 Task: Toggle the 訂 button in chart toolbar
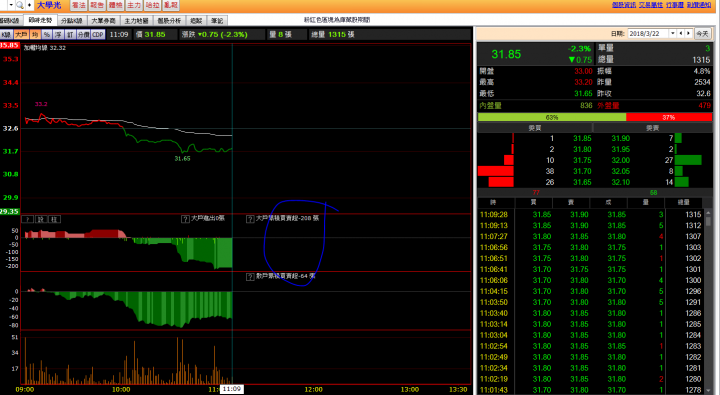[70, 34]
